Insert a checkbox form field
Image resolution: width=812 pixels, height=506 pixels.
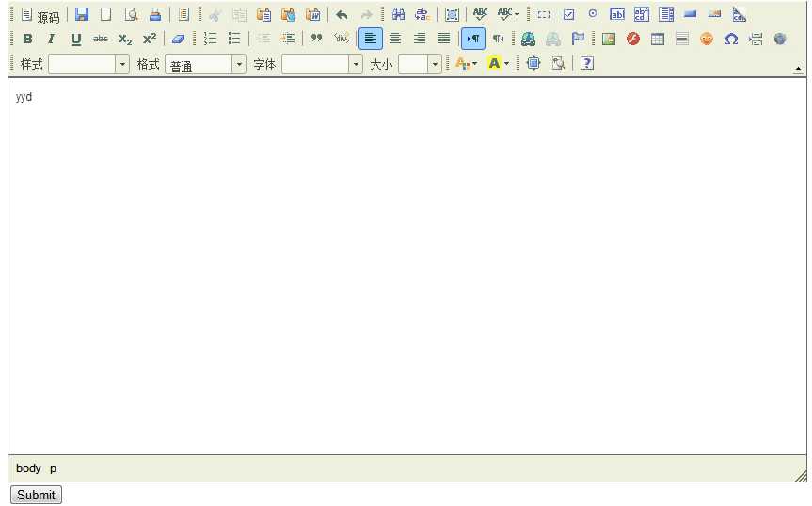(x=568, y=14)
